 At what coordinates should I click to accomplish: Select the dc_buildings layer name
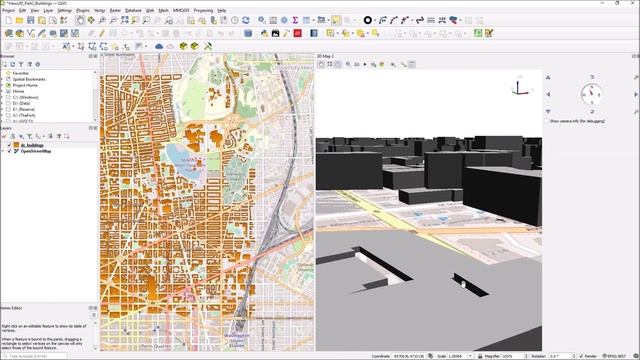click(x=32, y=145)
